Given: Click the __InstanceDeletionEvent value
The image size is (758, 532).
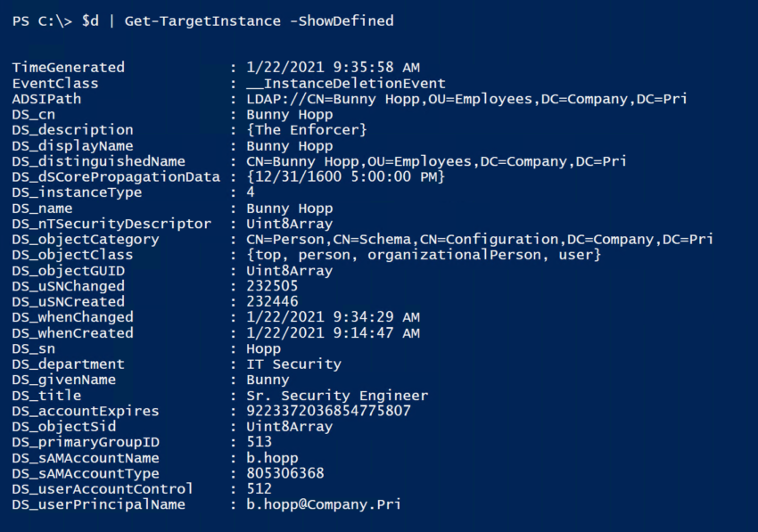Looking at the screenshot, I should 346,84.
